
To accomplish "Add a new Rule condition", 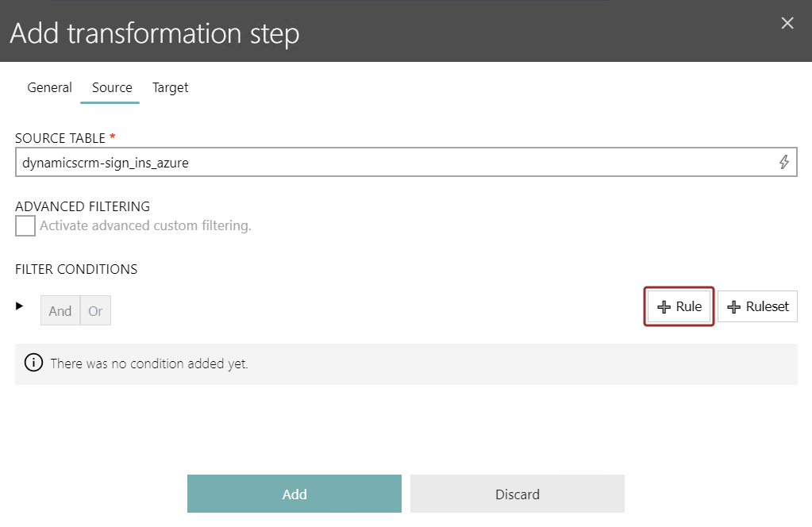I will click(679, 306).
